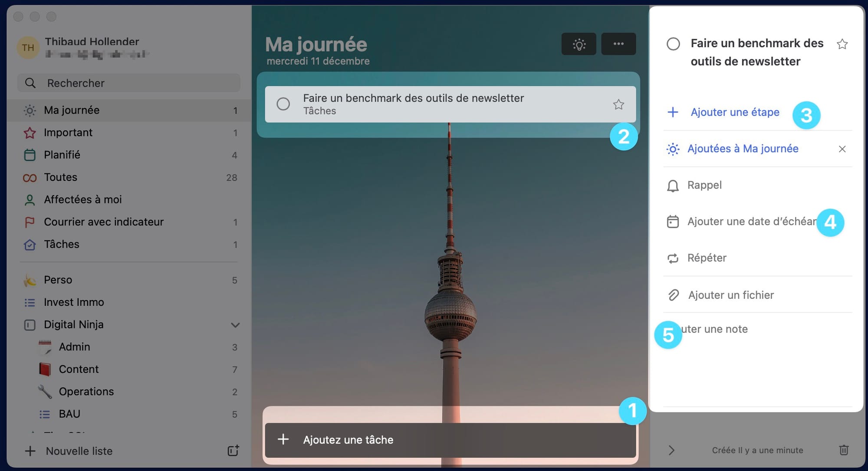
Task: Toggle star on task list item
Action: point(618,104)
